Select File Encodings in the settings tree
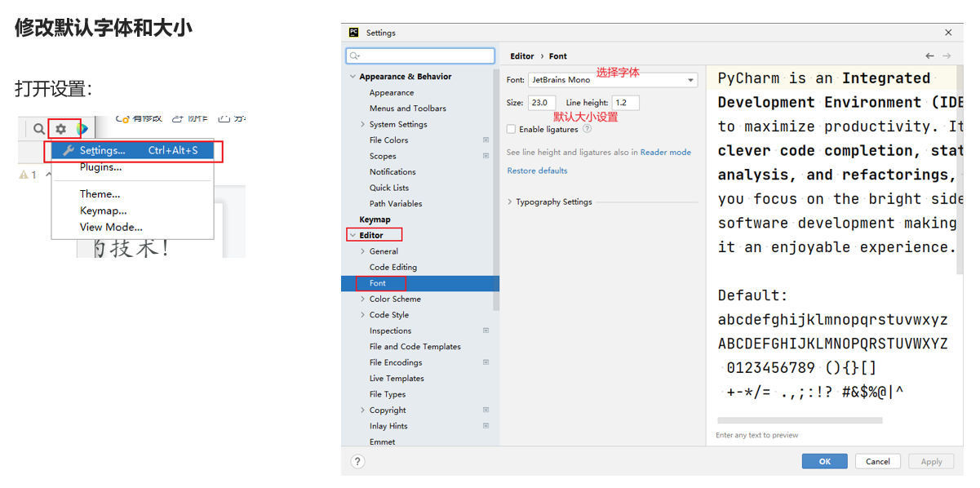 (396, 363)
